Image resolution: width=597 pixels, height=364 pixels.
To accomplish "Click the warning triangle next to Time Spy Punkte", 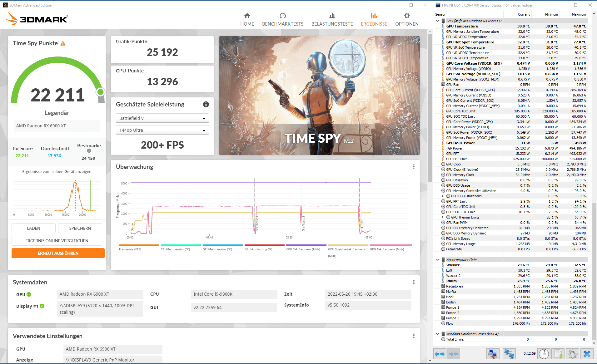I will pyautogui.click(x=63, y=43).
